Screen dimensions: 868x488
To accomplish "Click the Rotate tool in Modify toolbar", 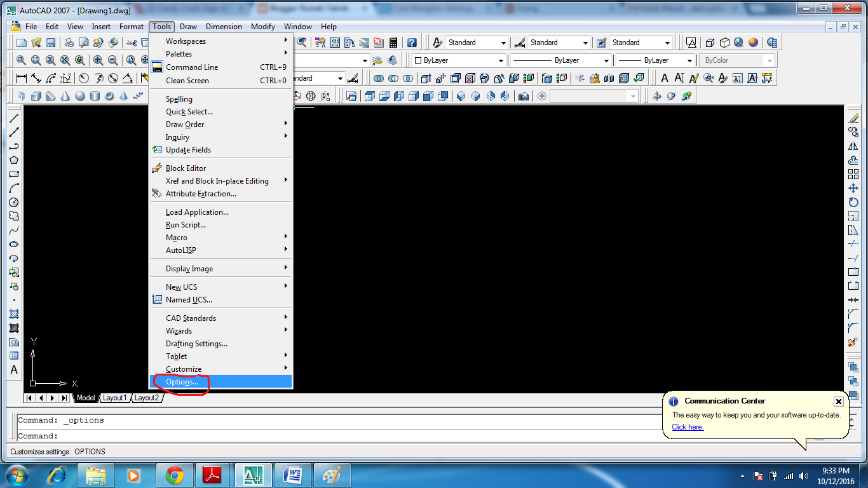I will click(853, 202).
